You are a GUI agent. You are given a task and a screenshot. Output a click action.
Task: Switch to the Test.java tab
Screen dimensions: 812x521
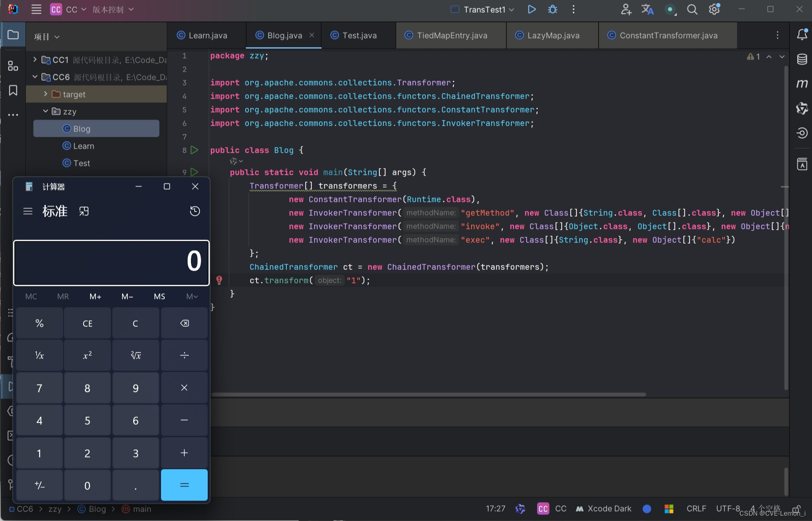[359, 35]
